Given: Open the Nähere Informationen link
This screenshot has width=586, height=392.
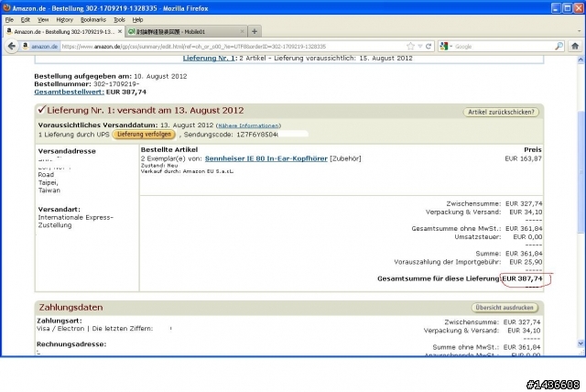Looking at the screenshot, I should coord(248,125).
